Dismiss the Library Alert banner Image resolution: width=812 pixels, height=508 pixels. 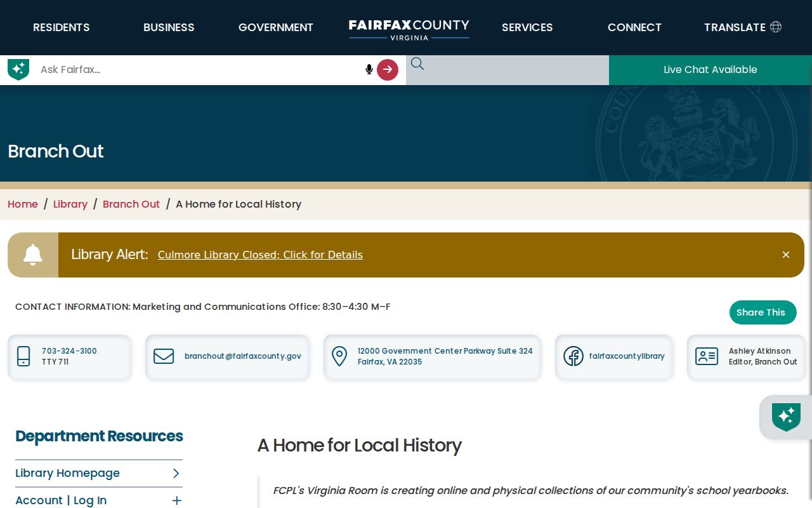tap(786, 255)
